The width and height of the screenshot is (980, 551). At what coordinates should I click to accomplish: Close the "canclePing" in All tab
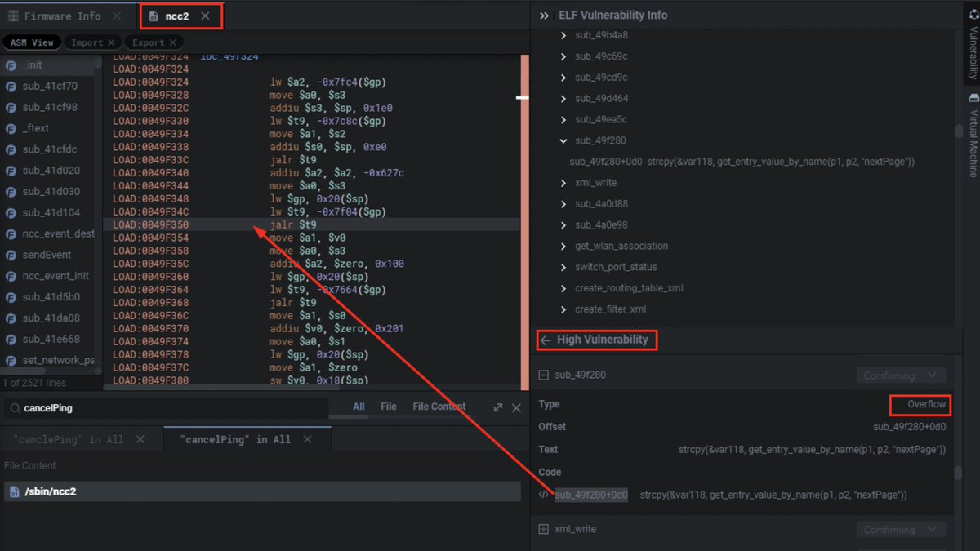click(140, 439)
